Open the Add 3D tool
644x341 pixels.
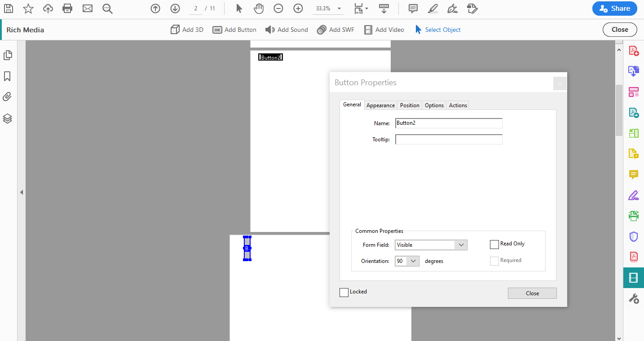187,29
